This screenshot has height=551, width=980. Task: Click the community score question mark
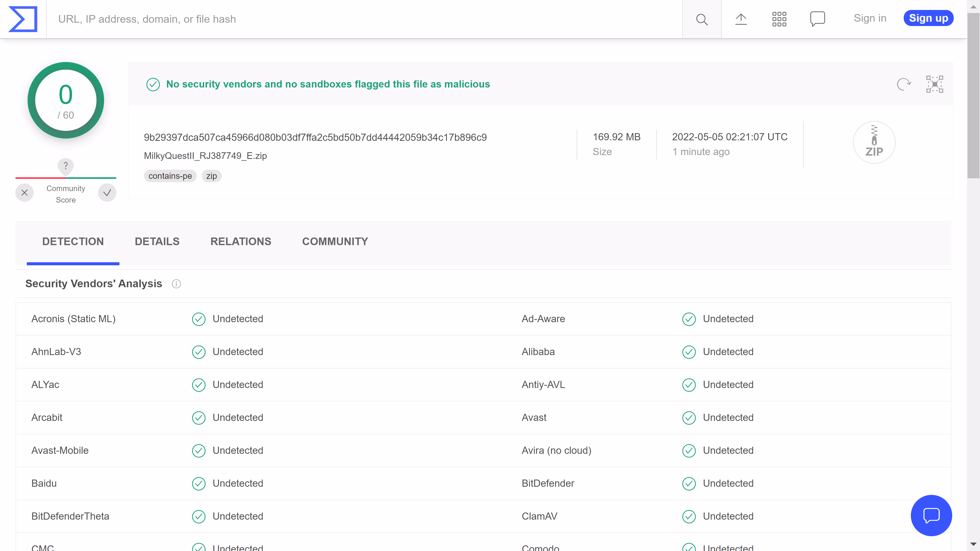coord(65,166)
